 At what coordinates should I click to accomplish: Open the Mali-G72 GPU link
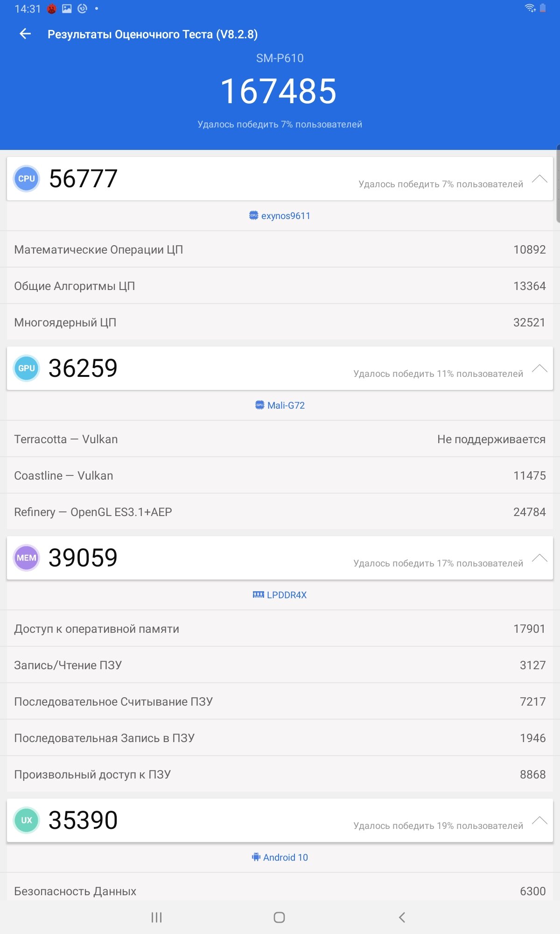(x=280, y=405)
